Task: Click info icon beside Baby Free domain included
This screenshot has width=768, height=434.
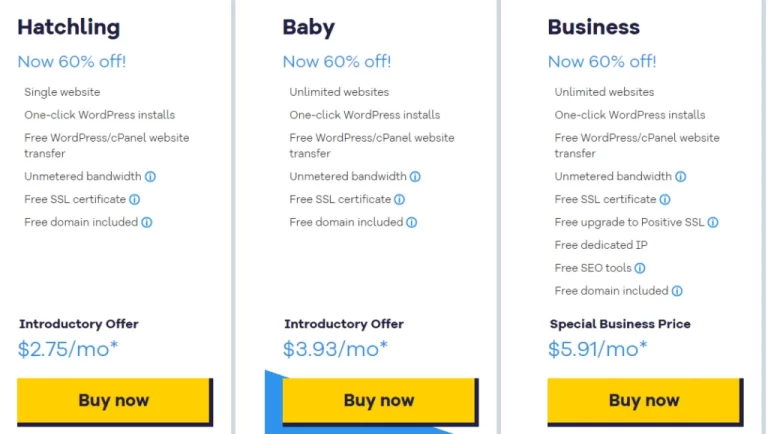Action: pos(412,223)
